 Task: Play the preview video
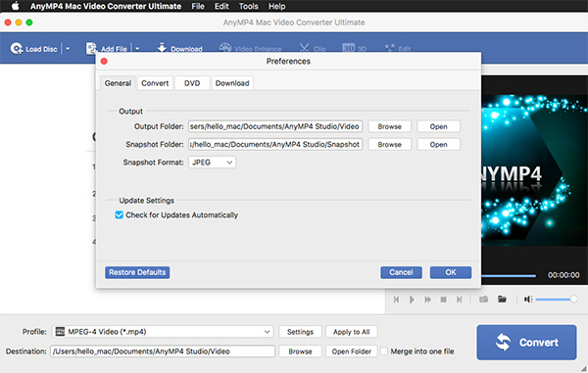[x=412, y=300]
